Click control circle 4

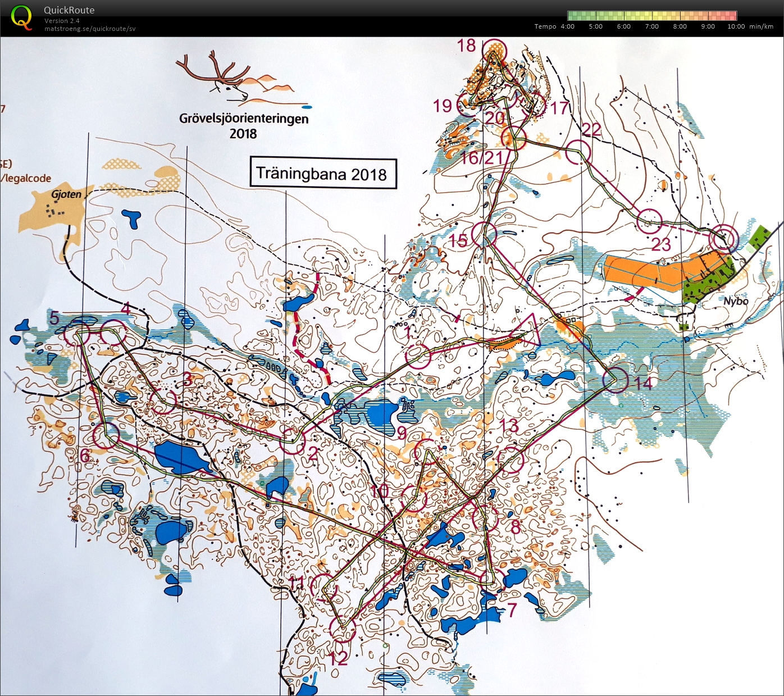[113, 333]
